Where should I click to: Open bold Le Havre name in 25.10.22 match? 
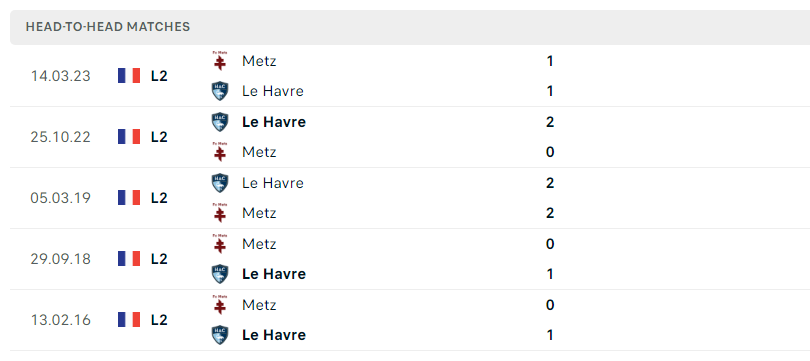point(274,122)
